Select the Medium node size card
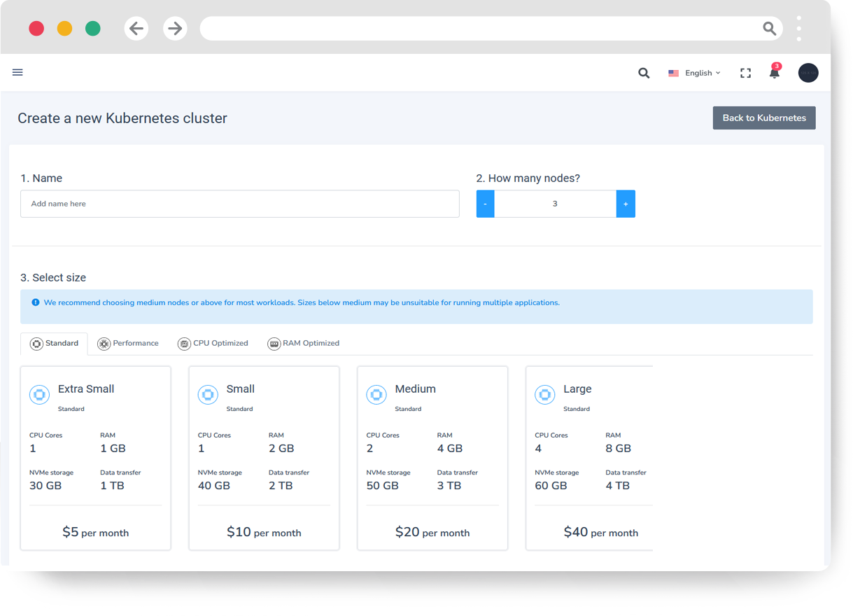Screen dimensions: 853x616 432,458
